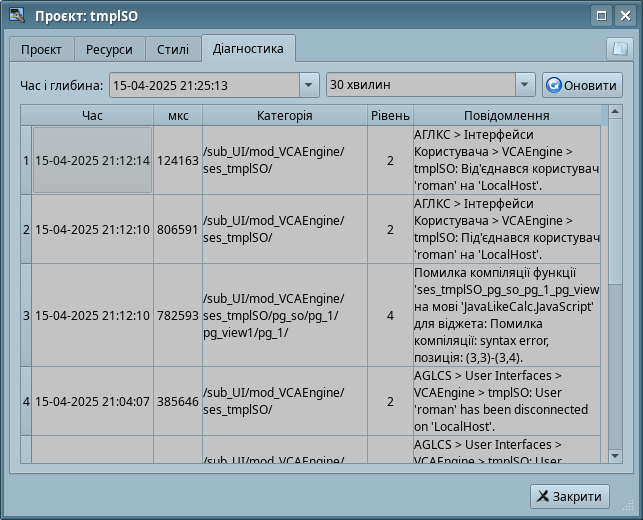Click the Рівень column header
This screenshot has width=643, height=520.
(x=390, y=116)
